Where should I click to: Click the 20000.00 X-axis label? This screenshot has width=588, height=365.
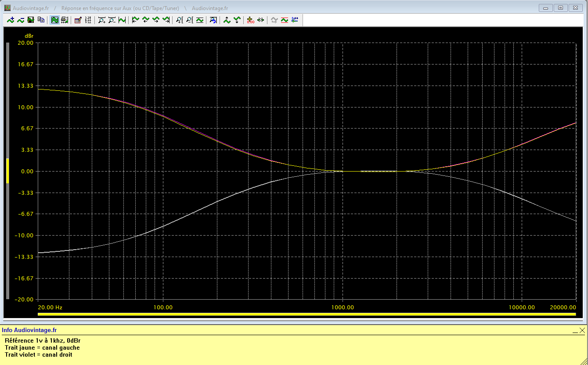pos(563,308)
